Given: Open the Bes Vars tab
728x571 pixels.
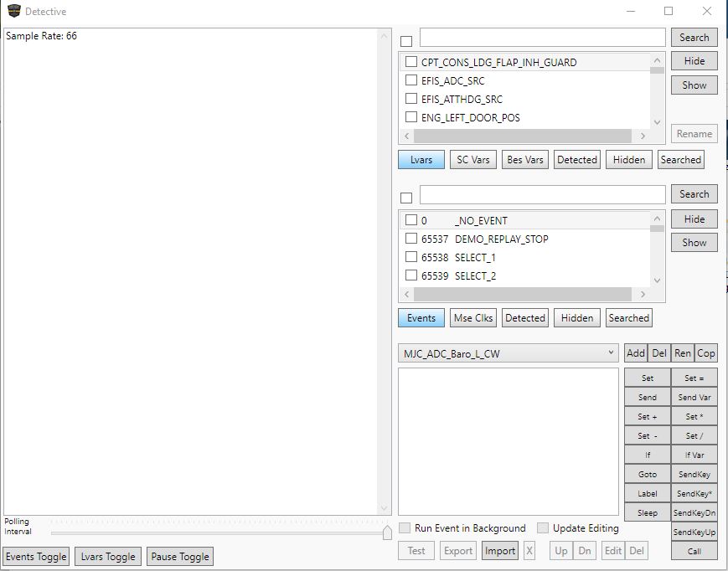Looking at the screenshot, I should [x=525, y=160].
